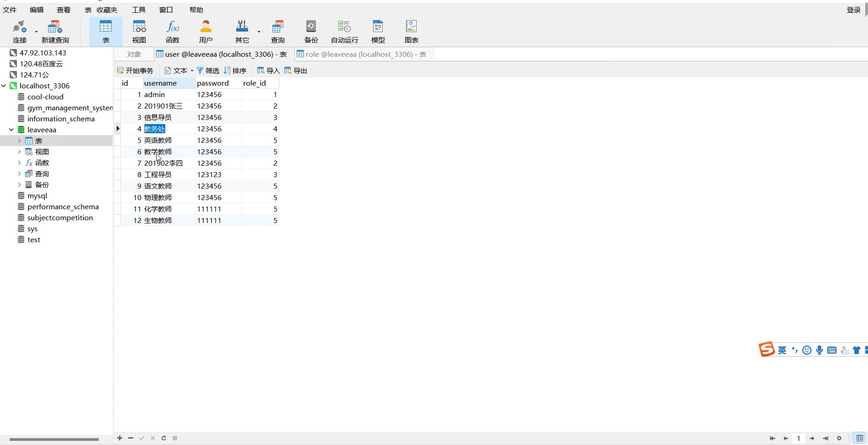The width and height of the screenshot is (868, 445).
Task: Add a record with the plus icon
Action: point(119,438)
